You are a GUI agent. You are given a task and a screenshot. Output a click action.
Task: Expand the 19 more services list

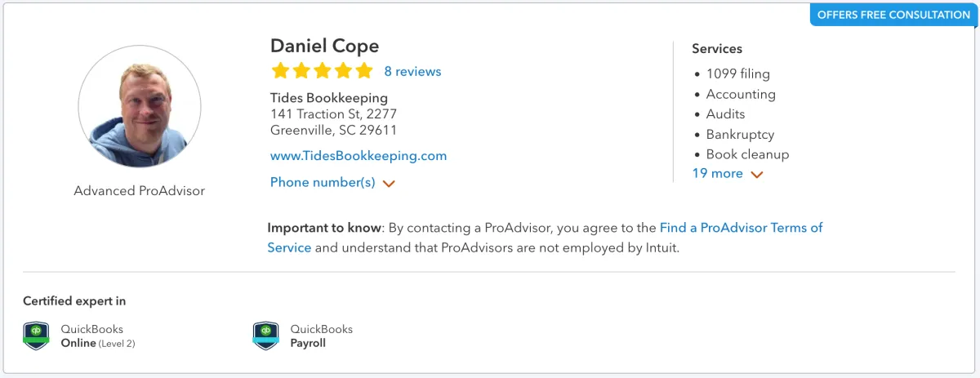718,173
